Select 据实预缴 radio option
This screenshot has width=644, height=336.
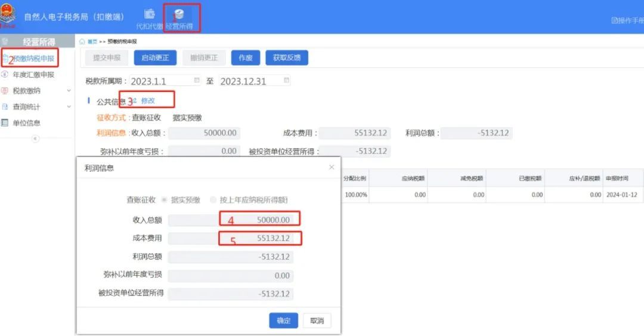click(x=165, y=200)
